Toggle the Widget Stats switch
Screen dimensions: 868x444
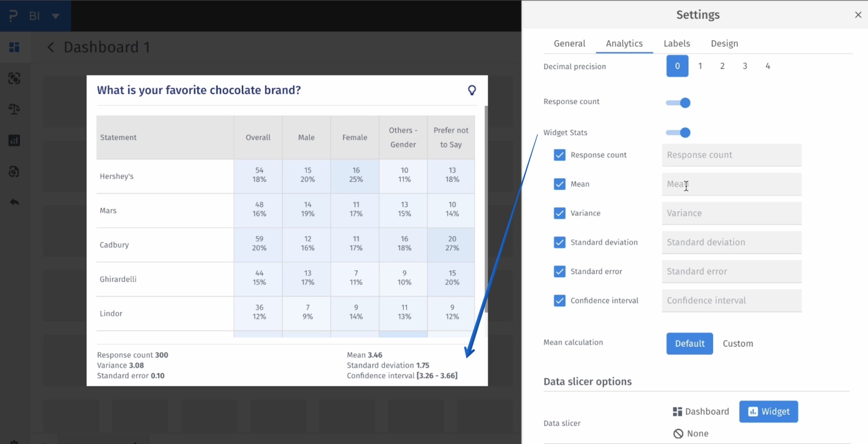pyautogui.click(x=678, y=133)
